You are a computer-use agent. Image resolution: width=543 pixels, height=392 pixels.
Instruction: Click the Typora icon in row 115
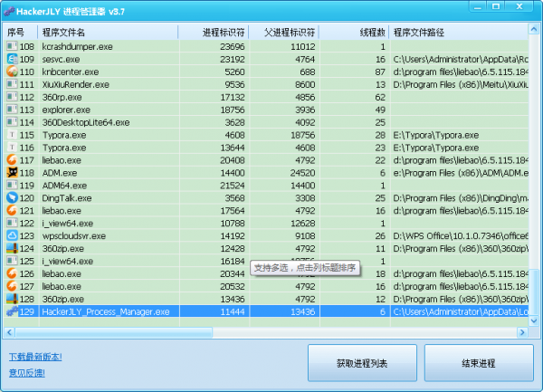[12, 135]
